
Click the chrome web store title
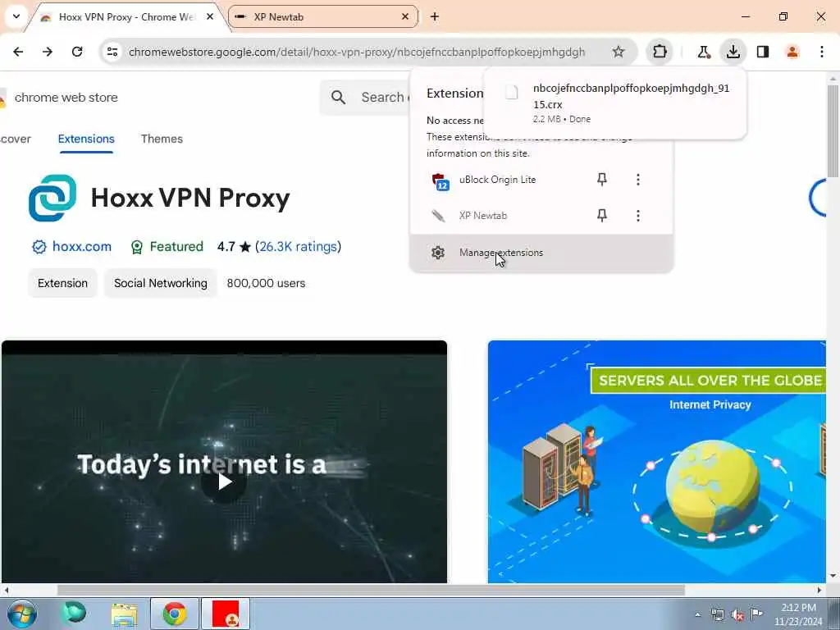click(x=66, y=98)
